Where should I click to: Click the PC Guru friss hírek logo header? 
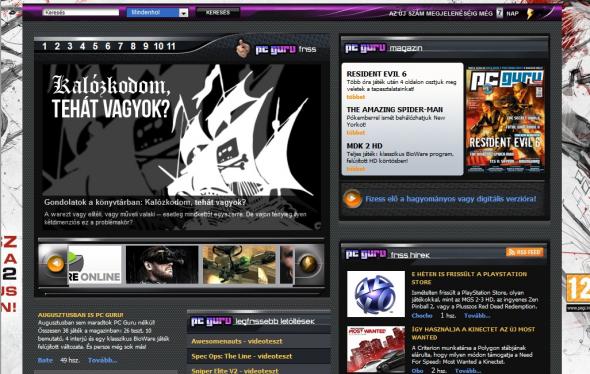[x=388, y=254]
